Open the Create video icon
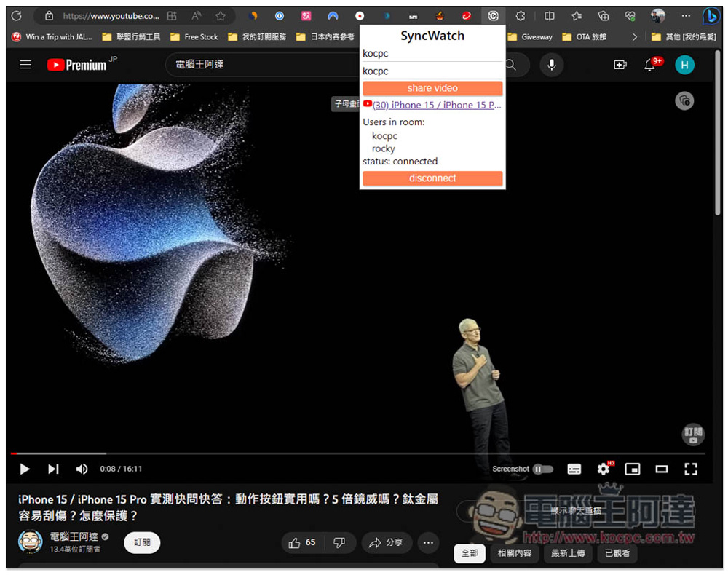The image size is (728, 575). 620,65
